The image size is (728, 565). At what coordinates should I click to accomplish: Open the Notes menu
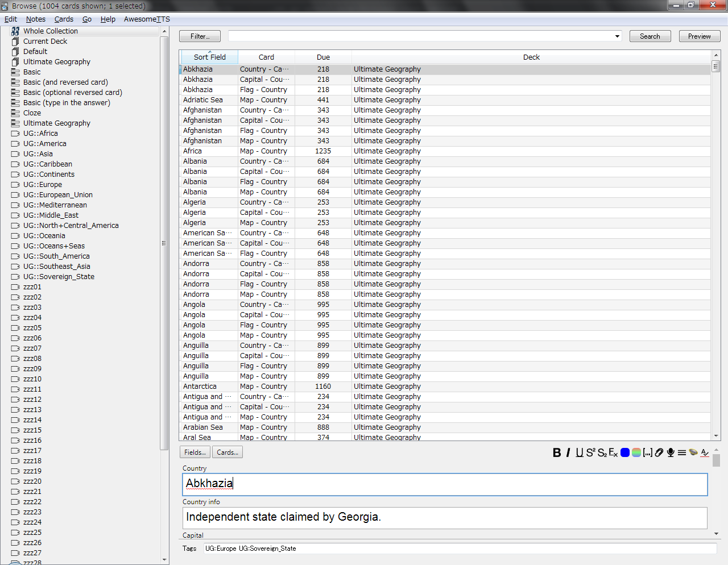pos(35,19)
